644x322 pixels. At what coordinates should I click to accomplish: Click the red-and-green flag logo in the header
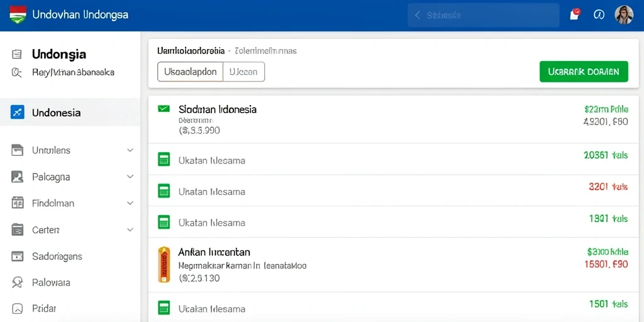pos(18,15)
